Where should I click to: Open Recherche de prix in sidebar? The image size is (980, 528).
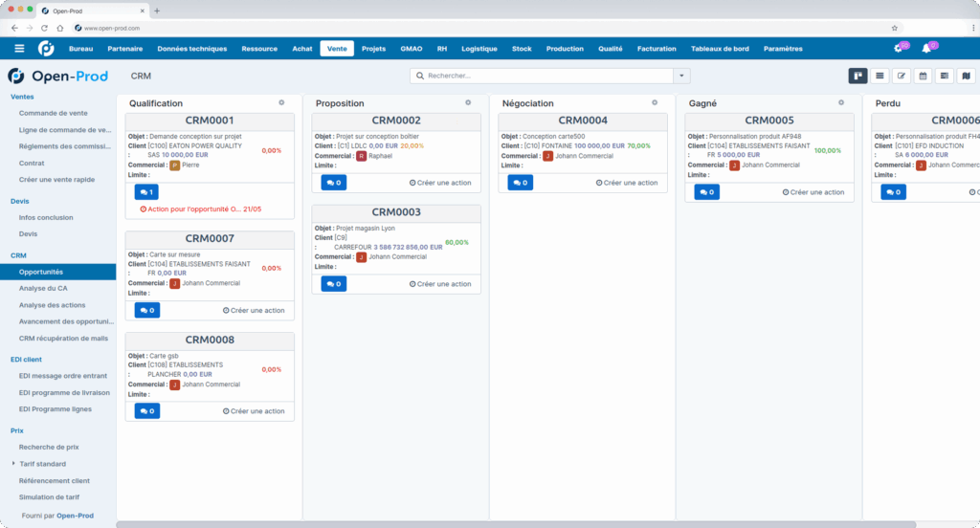[x=49, y=447]
